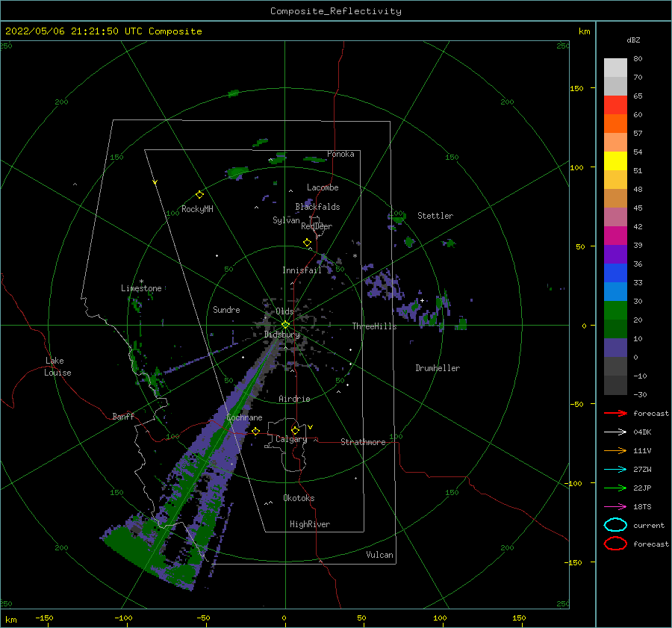
Task: Click the yellow diamond marker below RedDeer
Action: [307, 243]
